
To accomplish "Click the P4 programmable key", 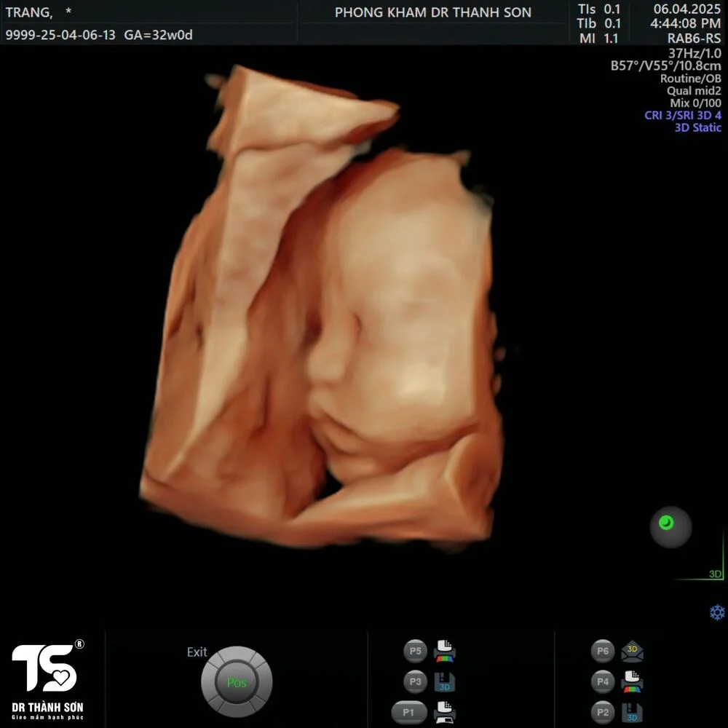I will 603,681.
